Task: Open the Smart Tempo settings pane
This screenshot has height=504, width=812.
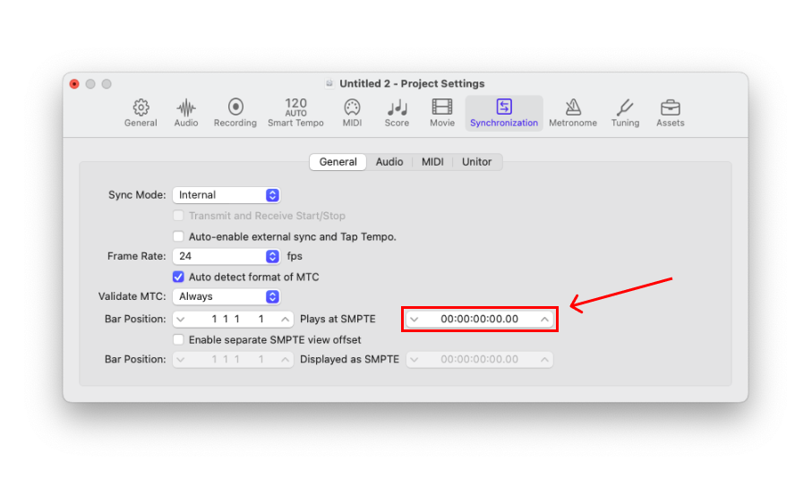Action: [295, 113]
